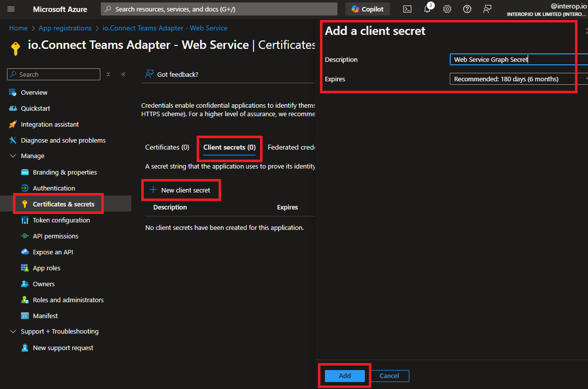
Task: Click the help question mark icon
Action: [x=467, y=9]
